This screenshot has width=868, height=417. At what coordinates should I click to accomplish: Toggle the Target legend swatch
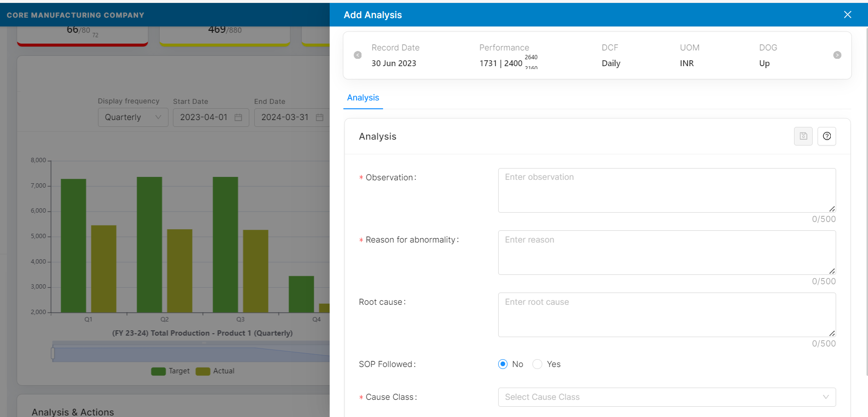158,371
